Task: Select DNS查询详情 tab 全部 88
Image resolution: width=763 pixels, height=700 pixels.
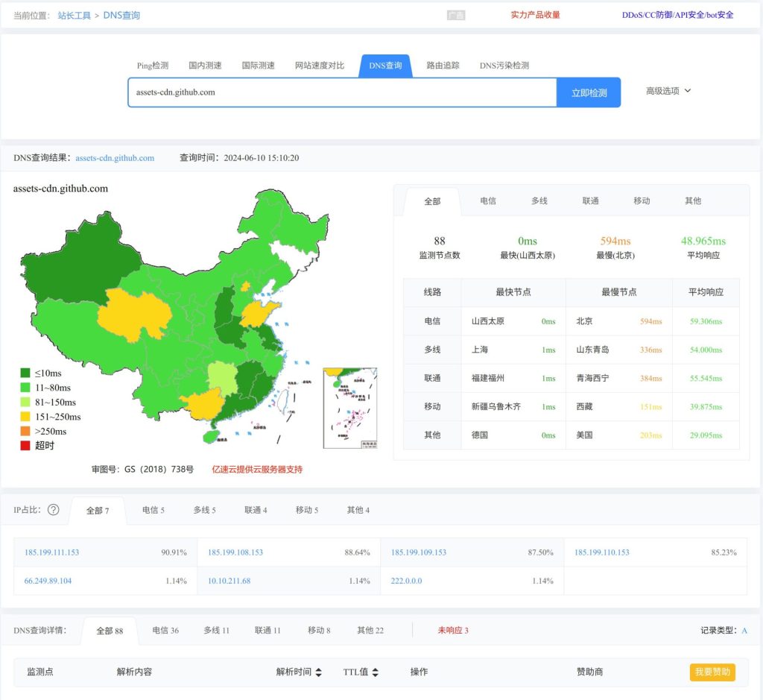Action: pyautogui.click(x=110, y=631)
